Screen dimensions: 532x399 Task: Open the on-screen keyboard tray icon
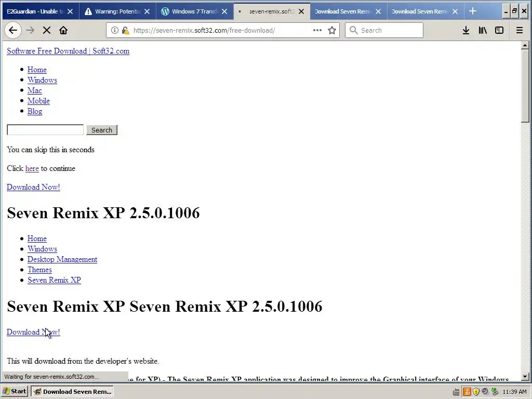[456, 392]
